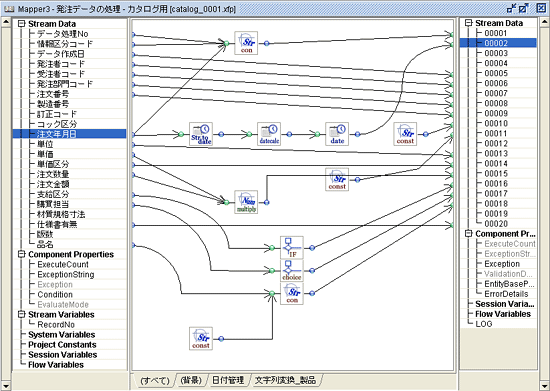Select the datecalc node

[x=269, y=134]
